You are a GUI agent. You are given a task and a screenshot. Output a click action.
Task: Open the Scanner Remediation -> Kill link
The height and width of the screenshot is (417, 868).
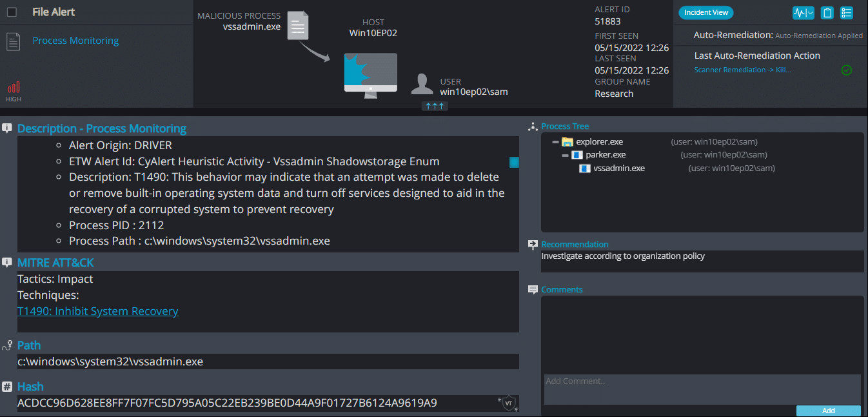[743, 70]
